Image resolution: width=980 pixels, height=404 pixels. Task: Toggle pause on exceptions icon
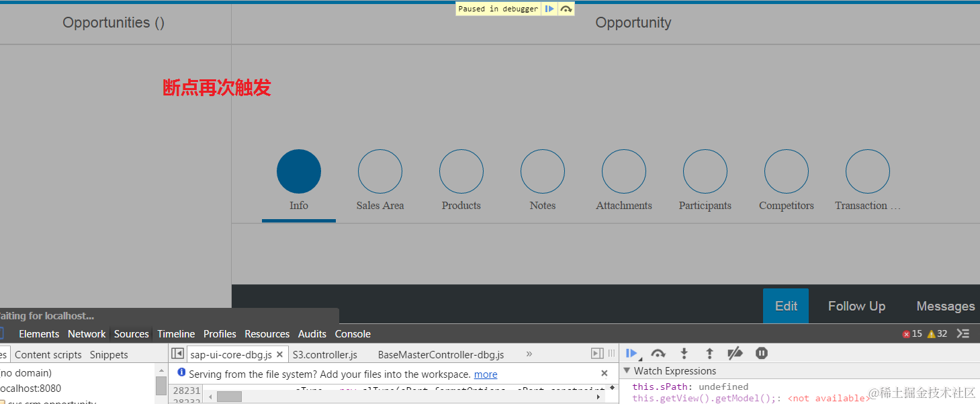761,354
